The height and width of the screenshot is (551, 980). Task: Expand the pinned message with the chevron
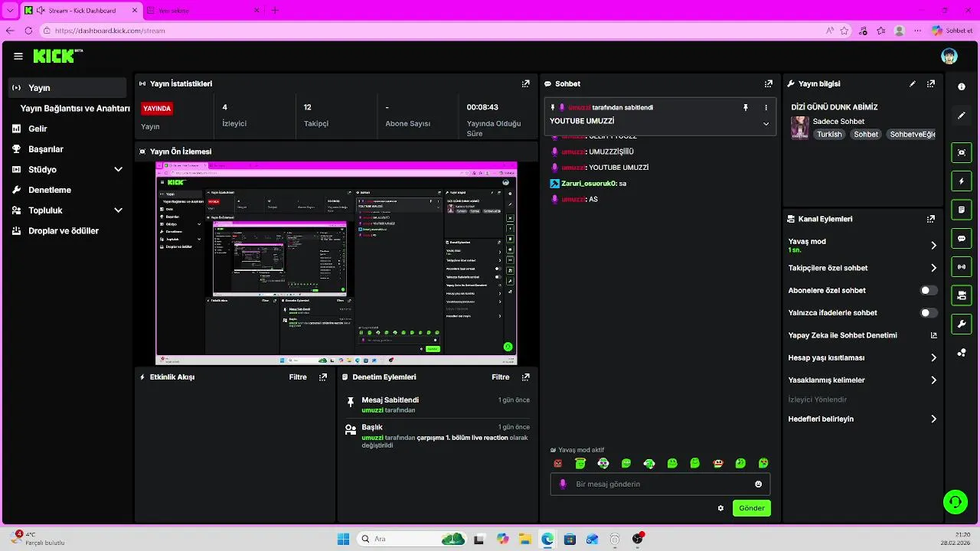point(766,124)
